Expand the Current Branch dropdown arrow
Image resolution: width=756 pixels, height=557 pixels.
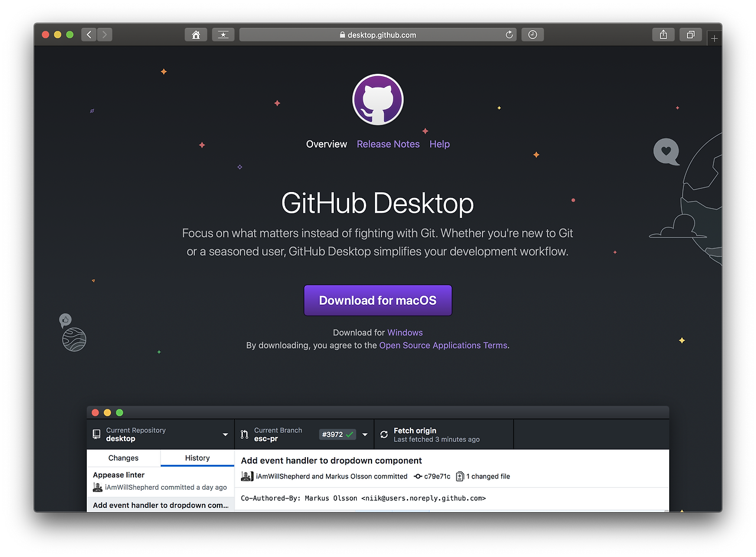tap(365, 435)
